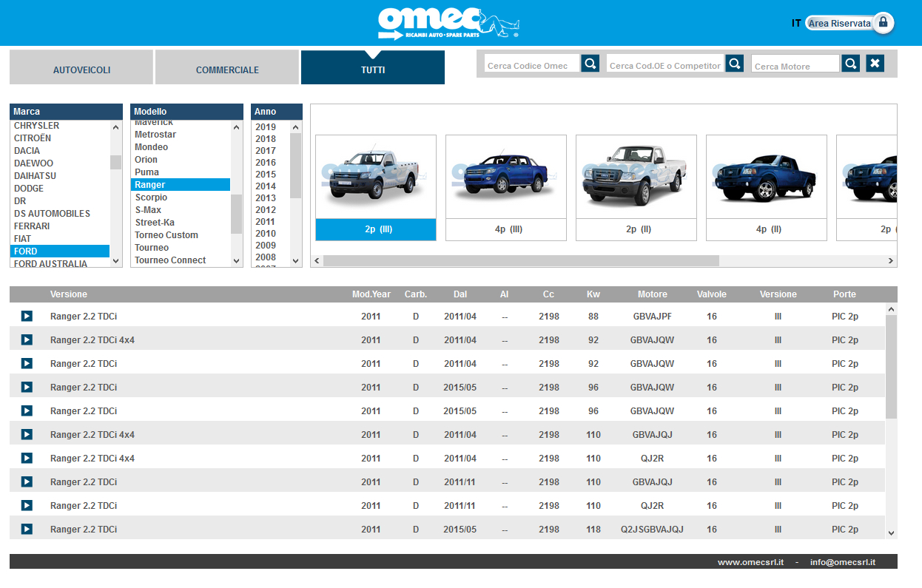Click search icon for Cerca Motore
The height and width of the screenshot is (588, 922).
pos(851,64)
